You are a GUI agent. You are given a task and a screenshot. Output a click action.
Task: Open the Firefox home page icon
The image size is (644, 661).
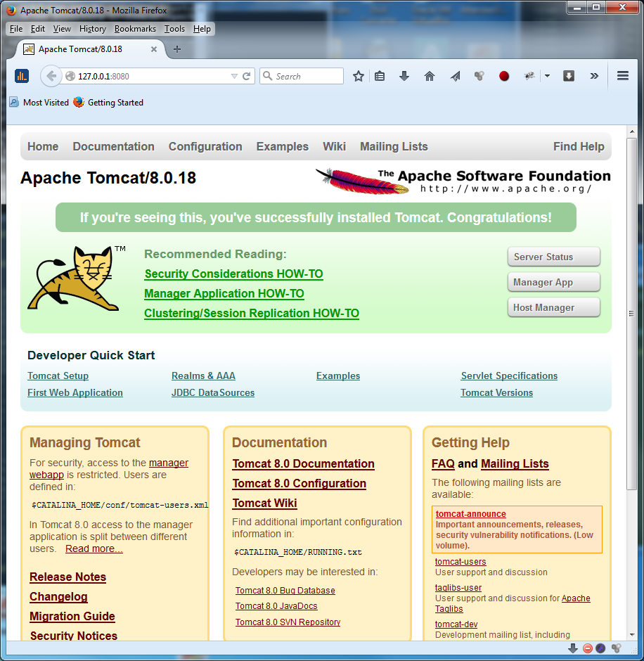point(430,76)
